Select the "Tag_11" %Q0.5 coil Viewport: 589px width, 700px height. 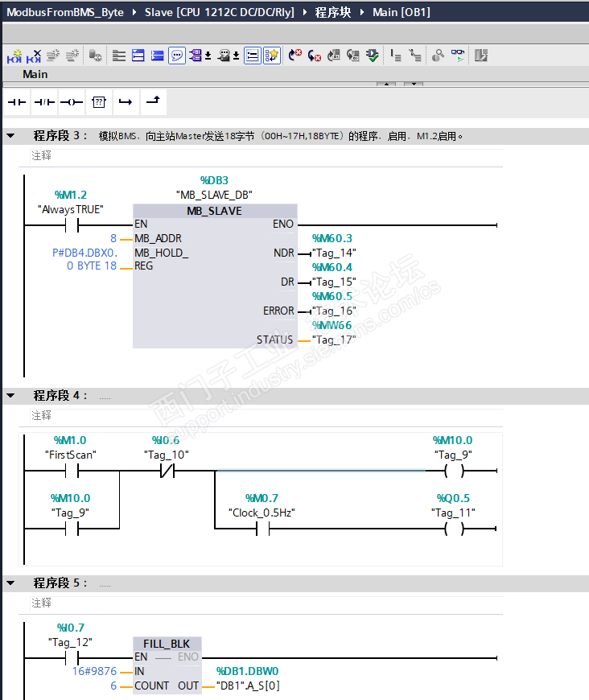point(454,529)
